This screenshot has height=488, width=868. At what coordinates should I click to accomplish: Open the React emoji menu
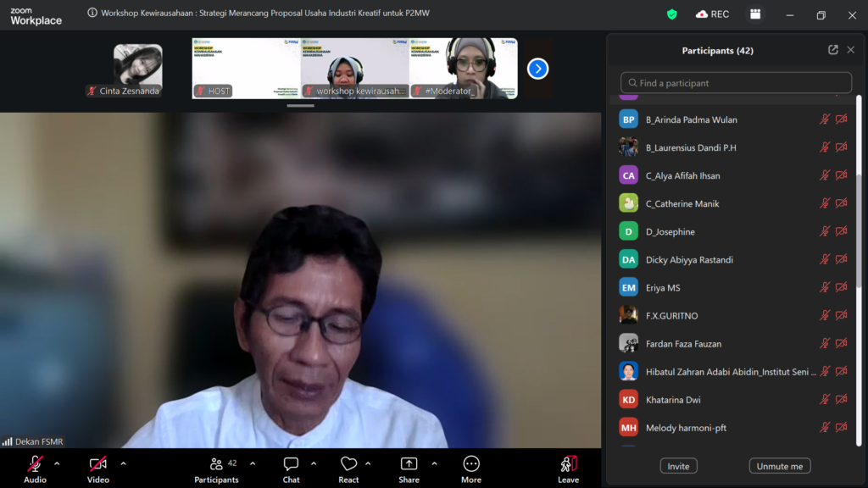point(348,464)
